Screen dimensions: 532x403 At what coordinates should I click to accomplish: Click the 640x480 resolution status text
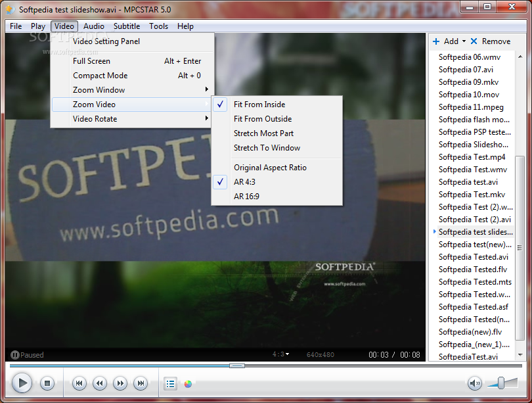[321, 355]
